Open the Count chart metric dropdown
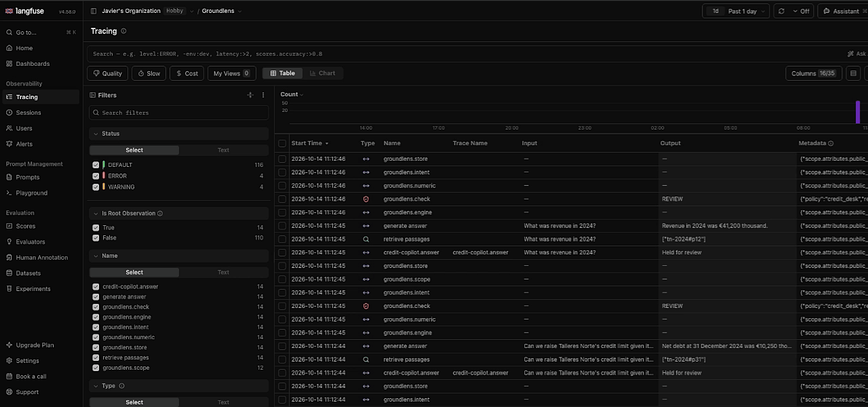Image resolution: width=868 pixels, height=407 pixels. 292,94
